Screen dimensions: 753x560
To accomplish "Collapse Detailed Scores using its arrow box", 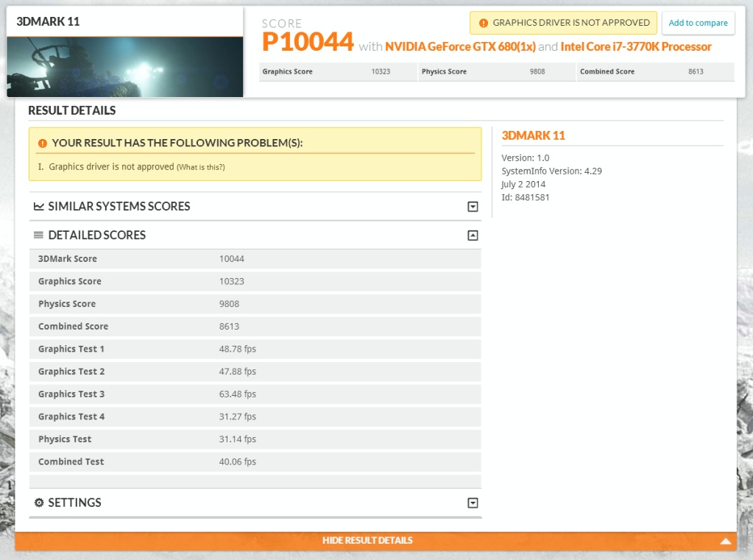I will click(473, 235).
